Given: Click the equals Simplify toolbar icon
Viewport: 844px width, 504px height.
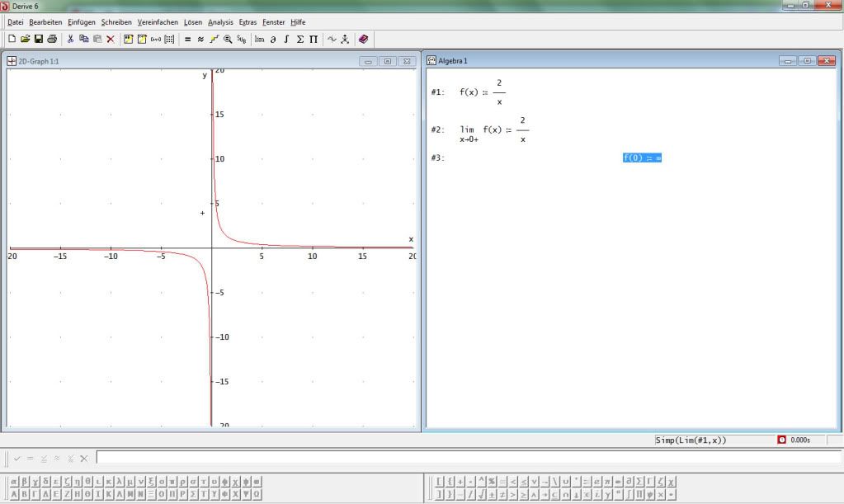Looking at the screenshot, I should [187, 39].
